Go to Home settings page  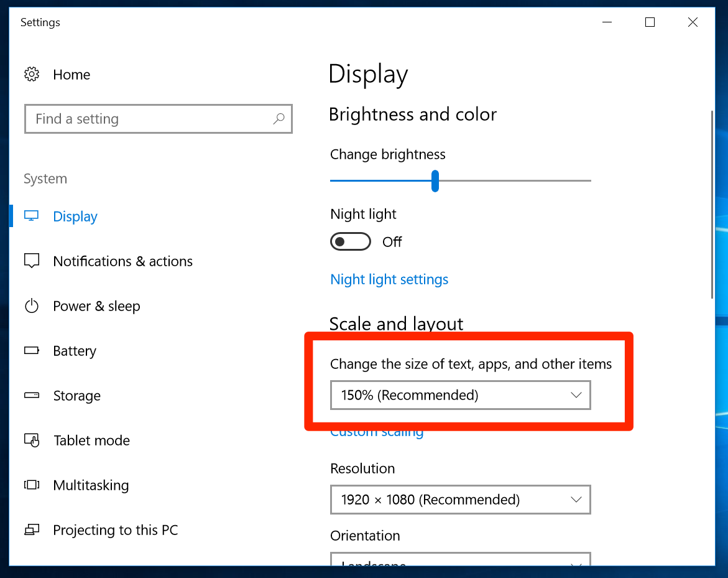pos(71,74)
